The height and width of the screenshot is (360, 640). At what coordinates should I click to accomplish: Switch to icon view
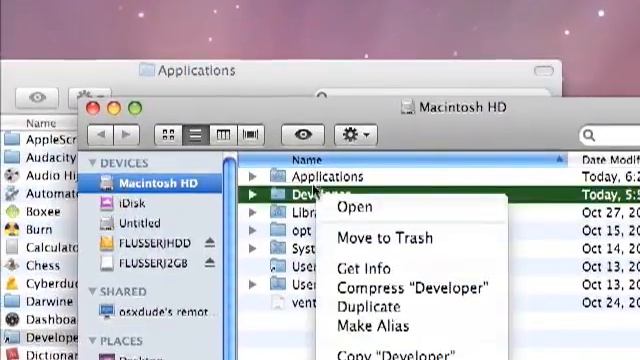coord(168,135)
